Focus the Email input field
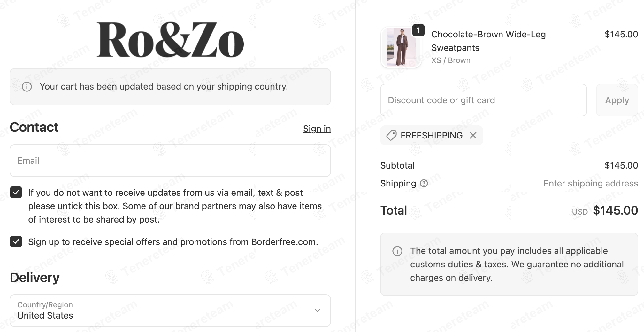Viewport: 644px width, 332px height. 170,161
